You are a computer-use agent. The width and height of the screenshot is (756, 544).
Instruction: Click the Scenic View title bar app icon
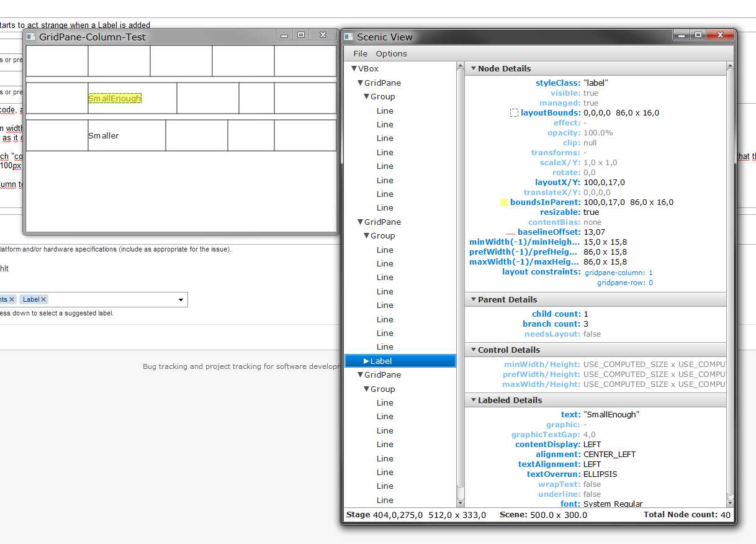[349, 37]
